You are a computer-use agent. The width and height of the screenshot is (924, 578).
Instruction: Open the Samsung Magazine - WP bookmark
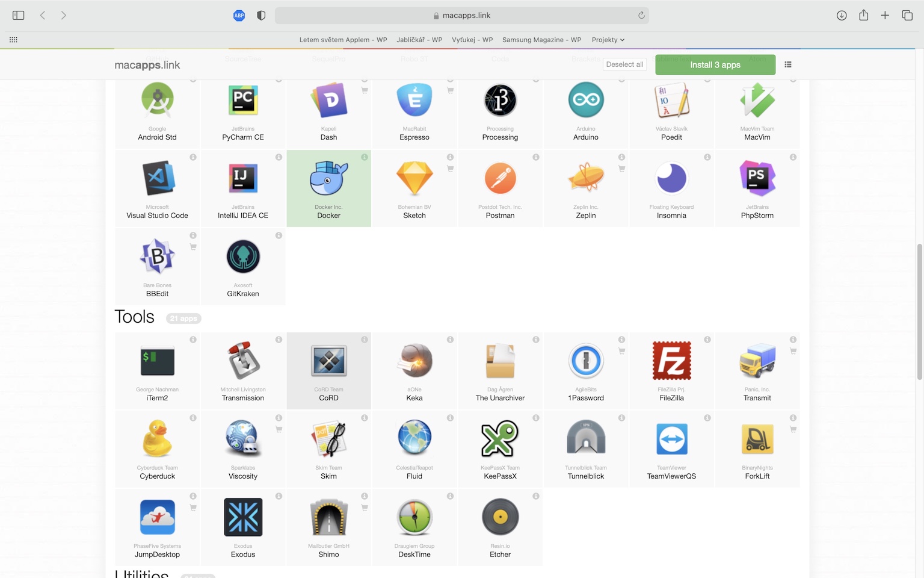click(x=542, y=40)
